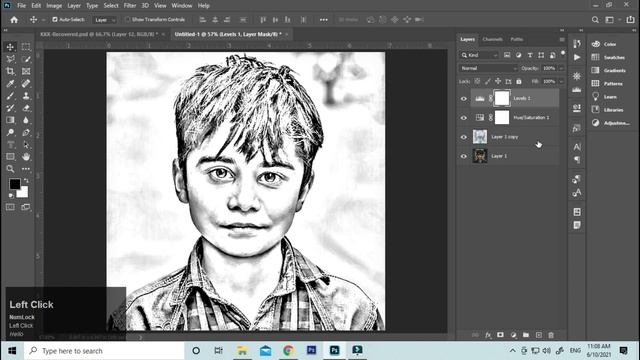Select the Blur tool
Image resolution: width=640 pixels, height=360 pixels.
26,120
